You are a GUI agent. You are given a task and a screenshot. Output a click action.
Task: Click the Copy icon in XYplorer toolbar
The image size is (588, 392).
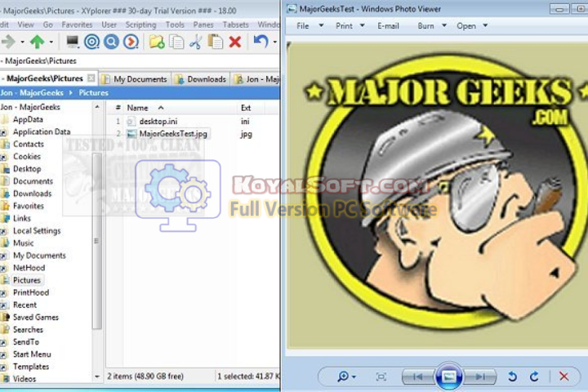pyautogui.click(x=176, y=42)
